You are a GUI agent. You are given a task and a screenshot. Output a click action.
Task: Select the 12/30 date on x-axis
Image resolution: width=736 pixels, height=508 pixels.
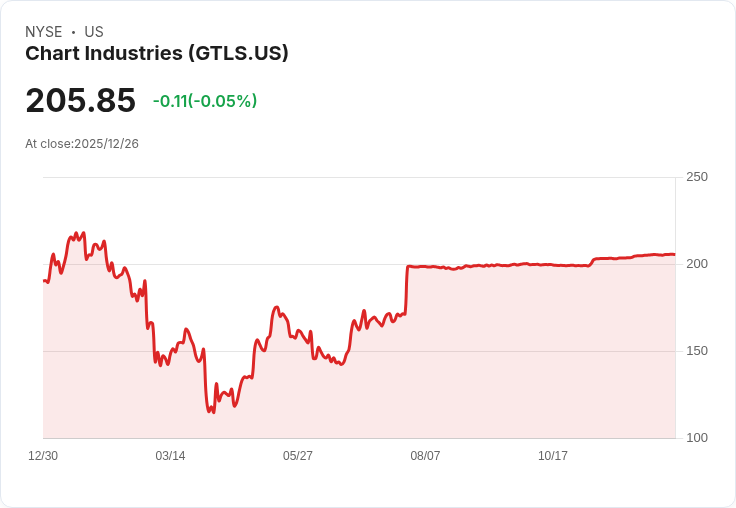click(43, 456)
